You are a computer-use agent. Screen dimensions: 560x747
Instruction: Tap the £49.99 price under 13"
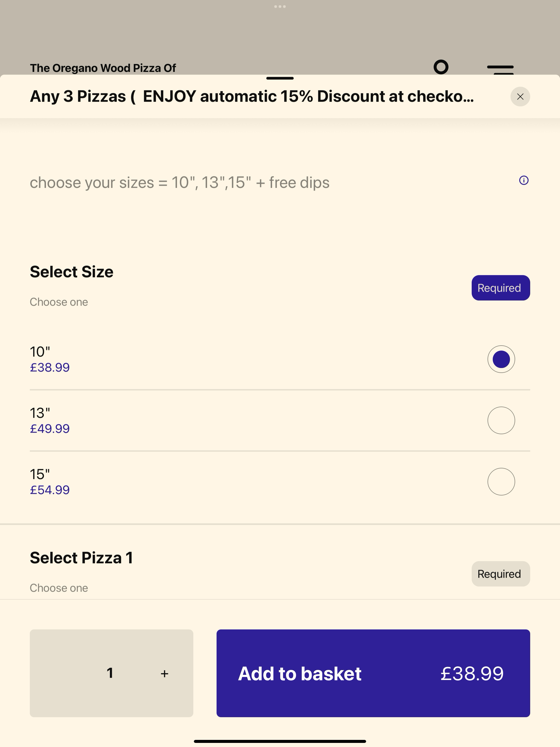tap(50, 428)
